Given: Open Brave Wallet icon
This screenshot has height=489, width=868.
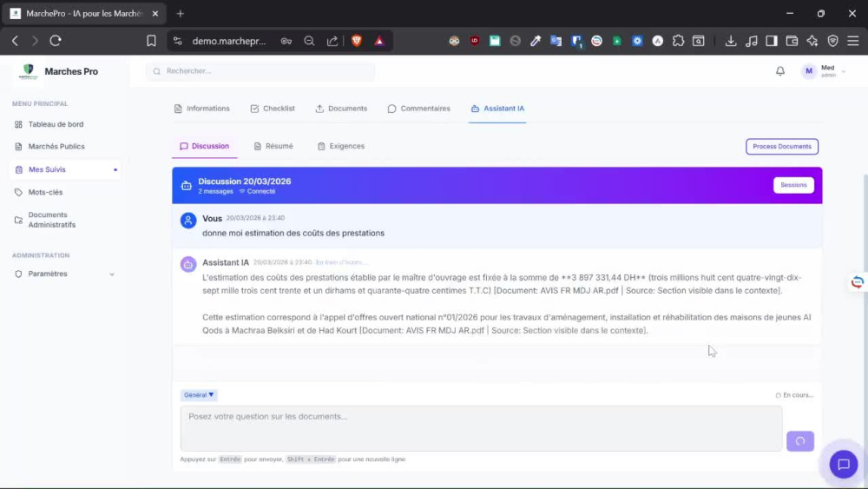Looking at the screenshot, I should coord(792,41).
